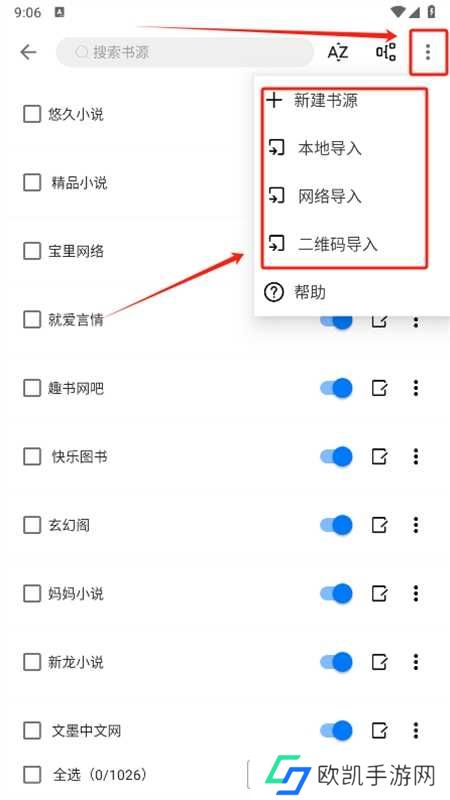Click the top-right three-dot overflow menu

point(428,52)
